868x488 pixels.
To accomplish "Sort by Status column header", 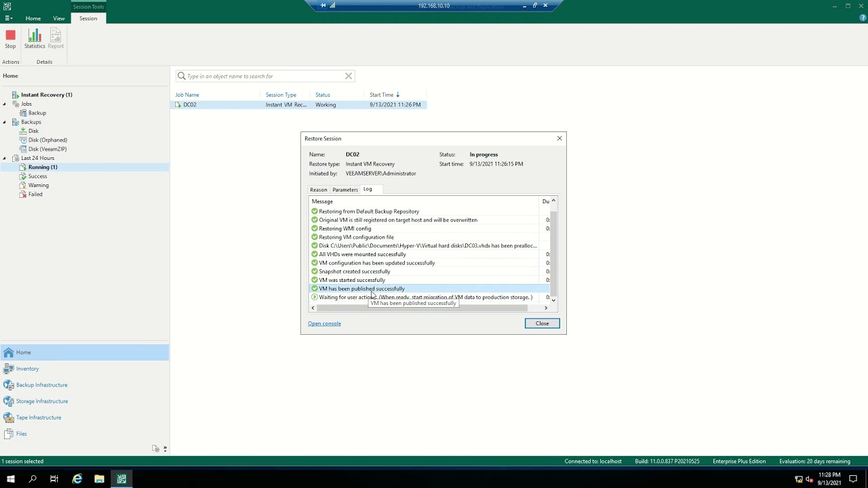I will click(323, 95).
